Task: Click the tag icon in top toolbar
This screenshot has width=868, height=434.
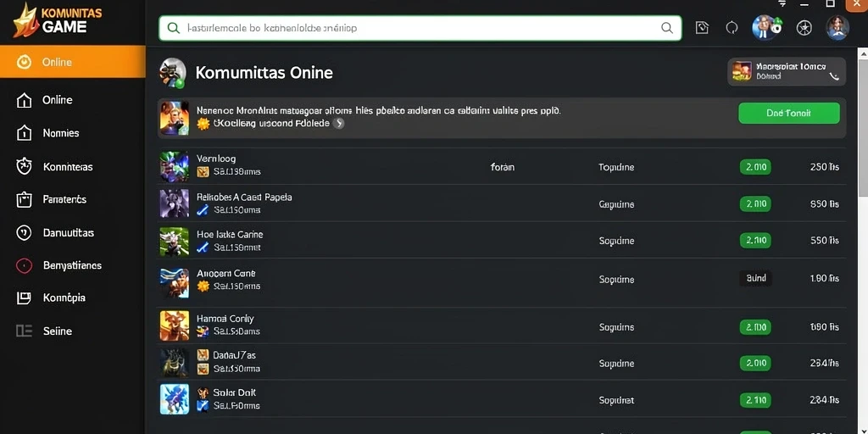Action: pos(702,28)
